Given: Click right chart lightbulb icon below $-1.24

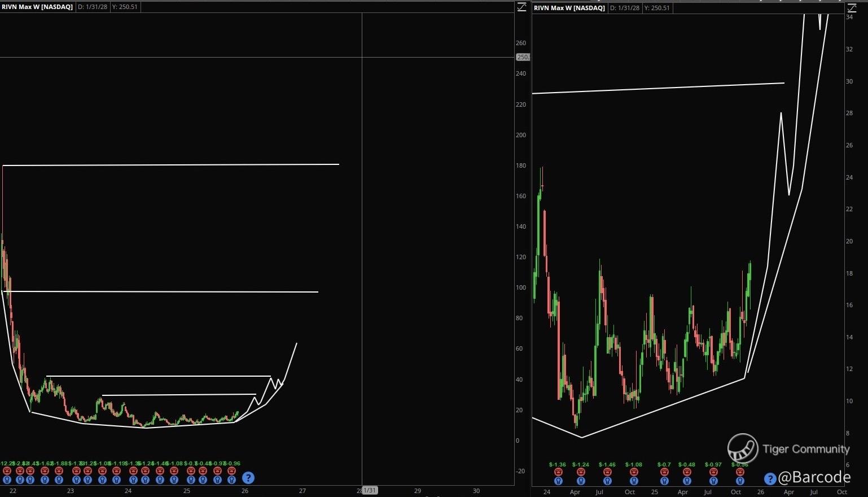Looking at the screenshot, I should pos(581,481).
